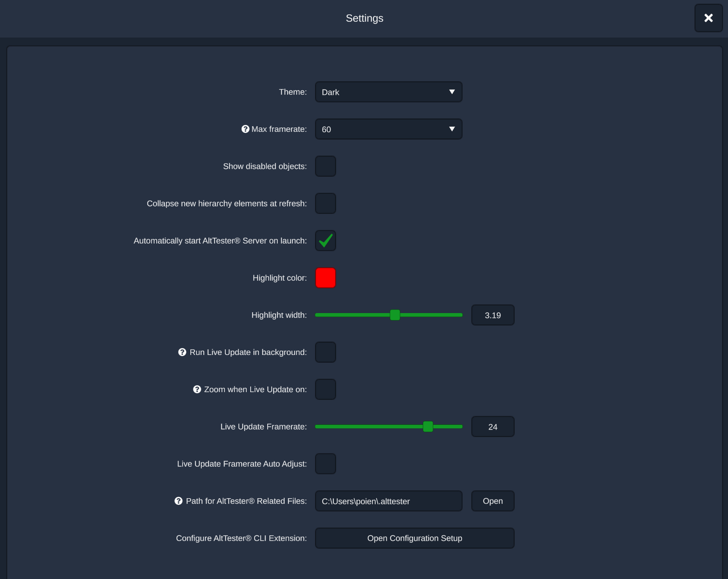Click help icon beside Zoom when Live Update on
728x579 pixels.
[x=197, y=389]
